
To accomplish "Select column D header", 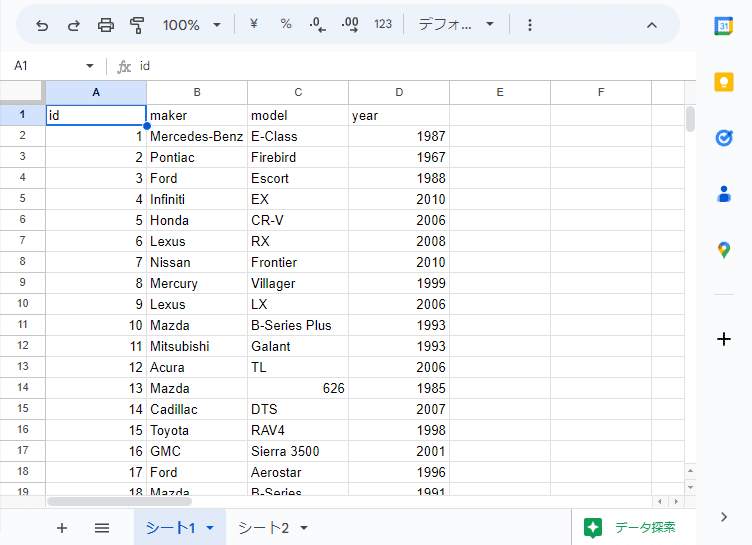I will point(399,92).
